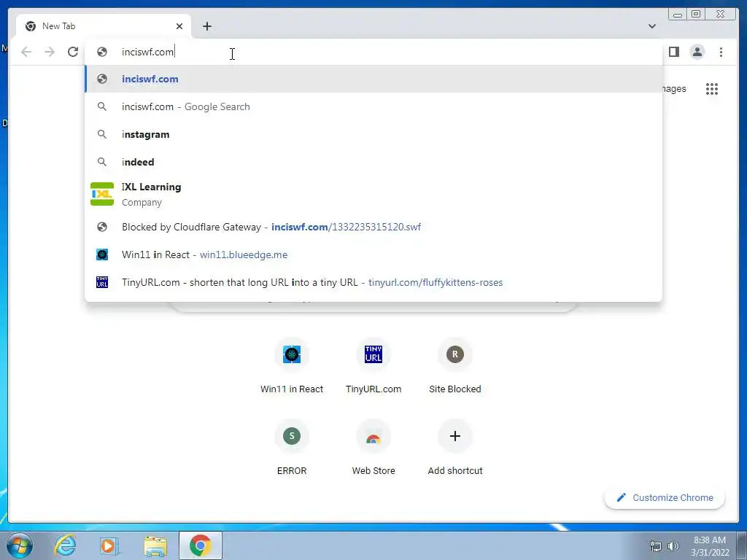The width and height of the screenshot is (747, 560).
Task: Open Win11 in React history suggestion
Action: [373, 254]
